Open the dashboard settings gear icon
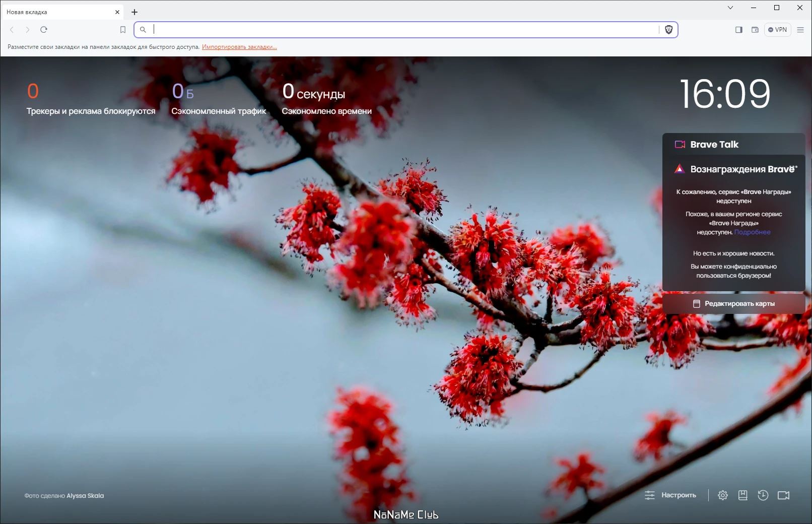The image size is (812, 524). pyautogui.click(x=723, y=495)
